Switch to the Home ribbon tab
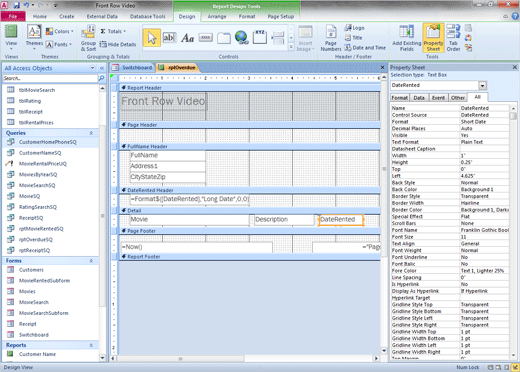 (40, 16)
